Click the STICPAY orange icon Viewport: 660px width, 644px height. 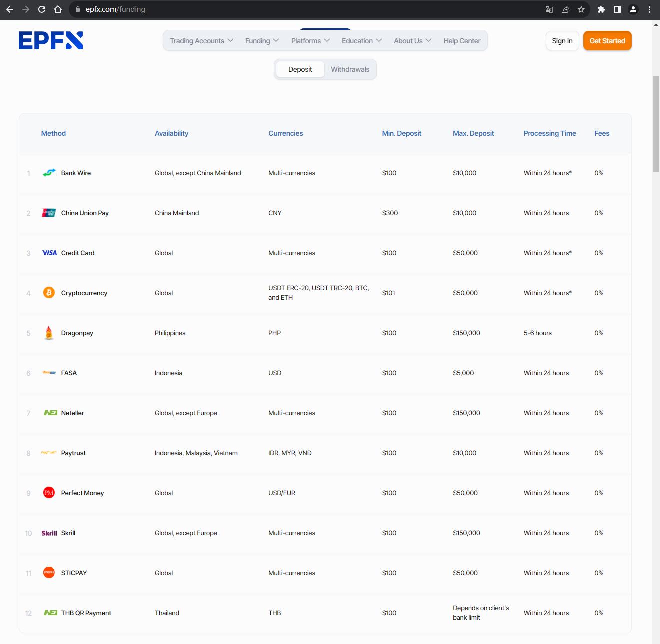click(x=49, y=573)
